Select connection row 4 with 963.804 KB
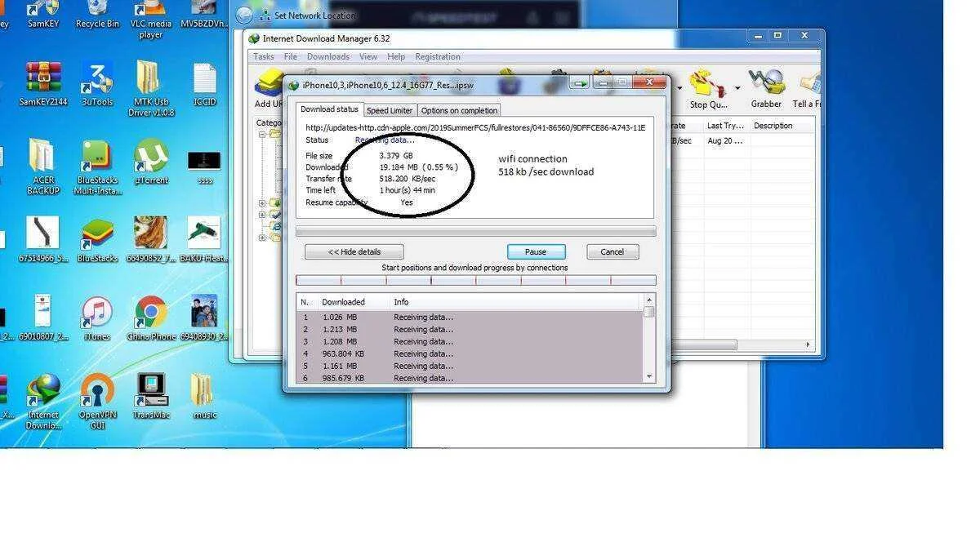The width and height of the screenshot is (980, 551). coord(470,354)
